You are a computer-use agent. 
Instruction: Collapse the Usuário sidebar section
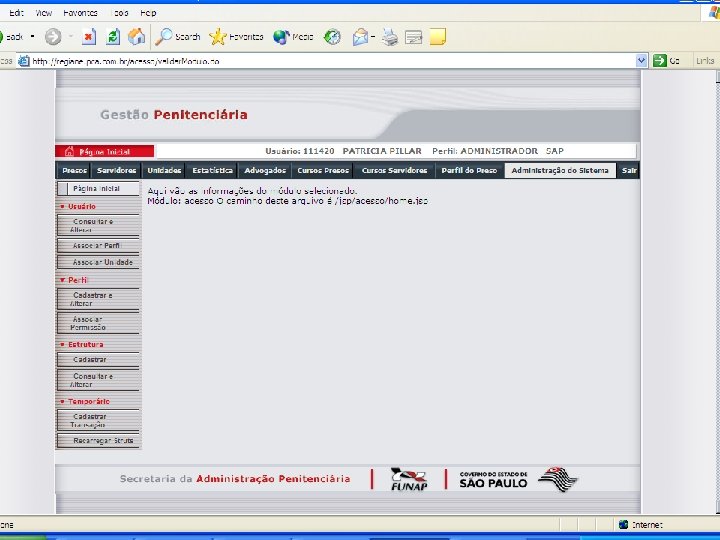(x=62, y=207)
